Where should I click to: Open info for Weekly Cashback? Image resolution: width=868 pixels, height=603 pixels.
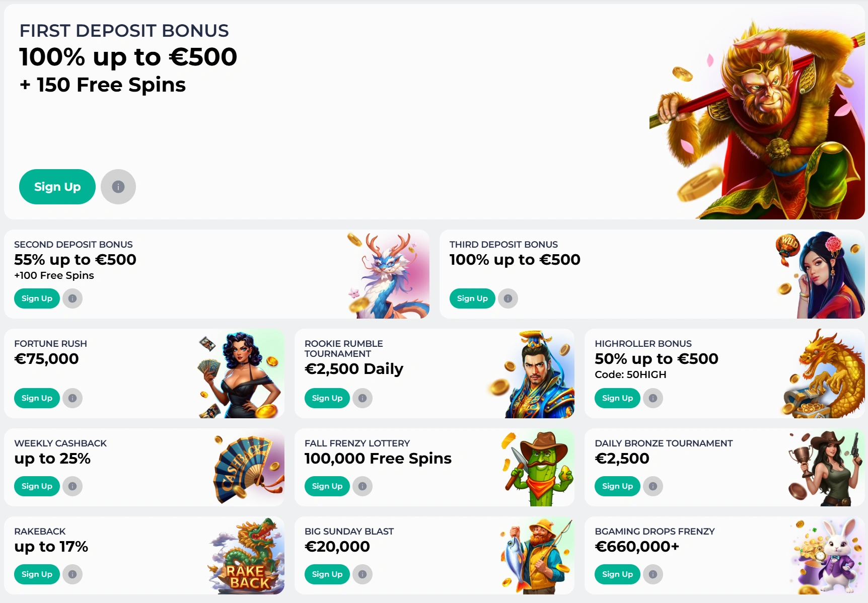(73, 486)
